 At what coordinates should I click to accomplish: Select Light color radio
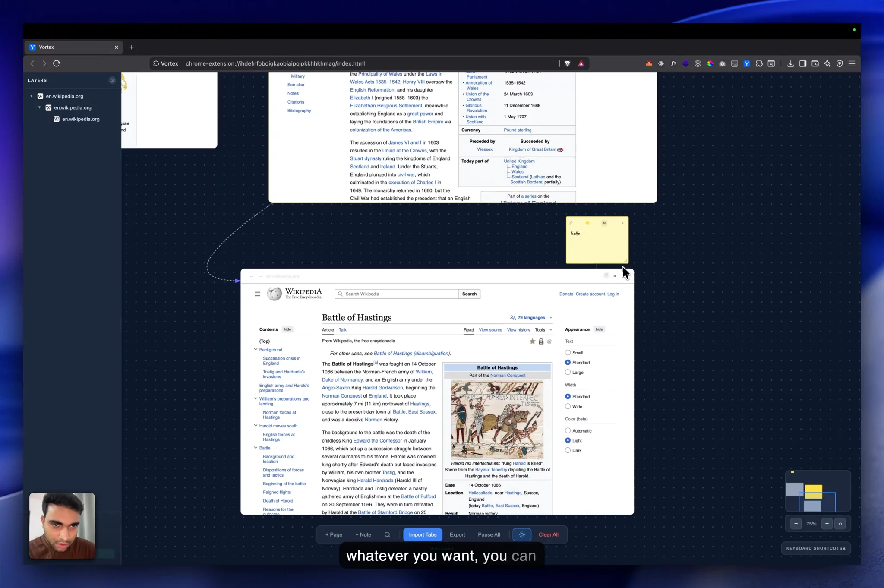568,440
